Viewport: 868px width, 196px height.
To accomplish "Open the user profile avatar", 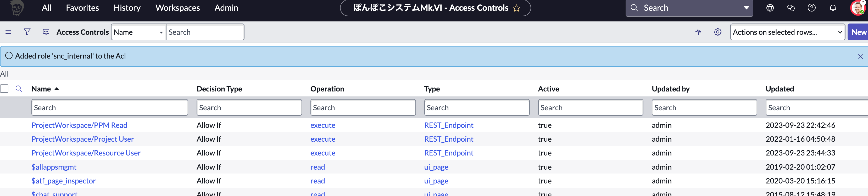I will pos(858,8).
